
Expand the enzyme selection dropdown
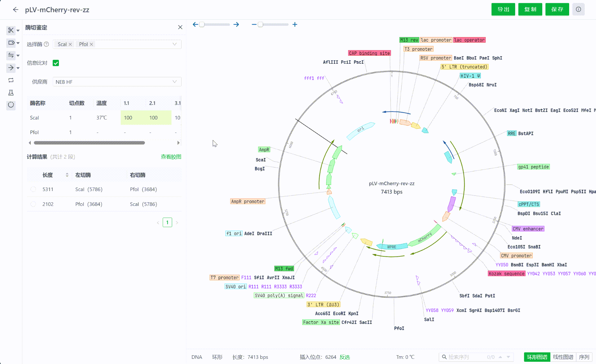point(174,44)
